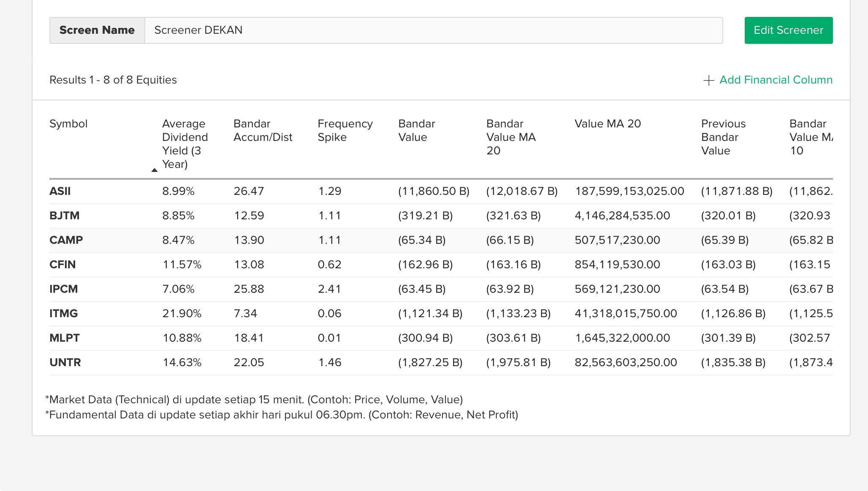Click the Edit Screener button

click(788, 30)
